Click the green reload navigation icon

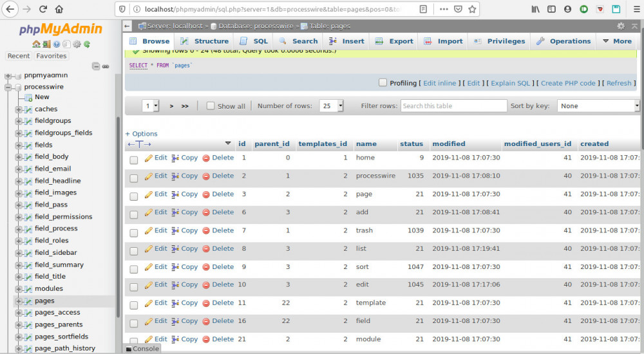87,44
